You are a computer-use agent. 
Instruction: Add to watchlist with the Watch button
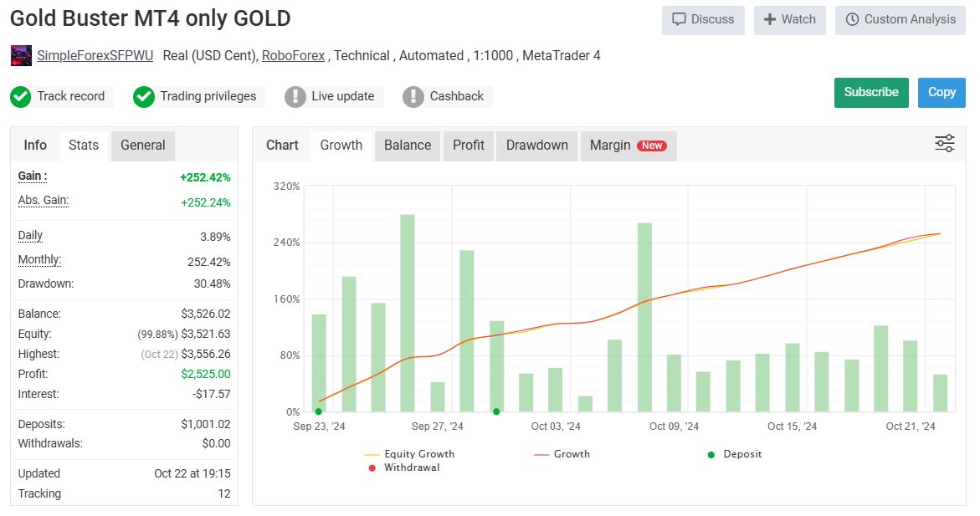point(789,19)
